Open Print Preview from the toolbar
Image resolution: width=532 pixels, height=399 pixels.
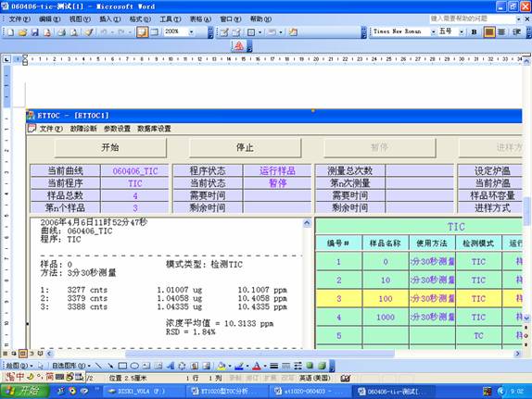(x=73, y=32)
